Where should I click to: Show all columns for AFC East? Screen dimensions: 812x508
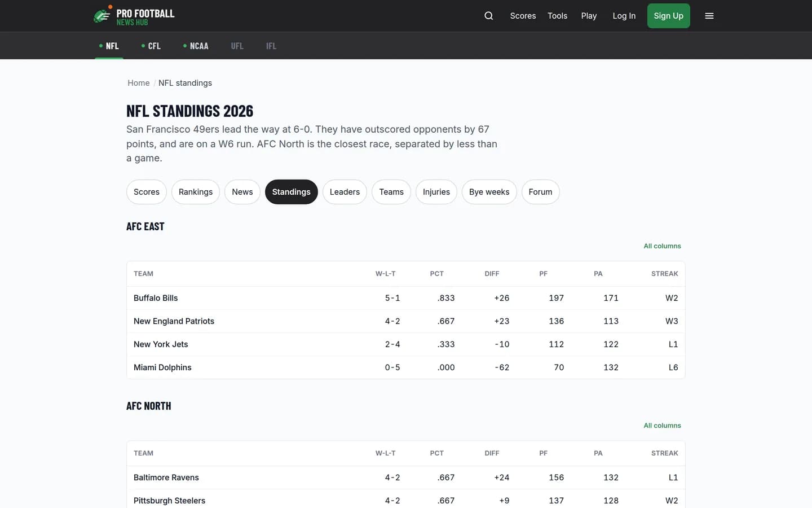point(662,246)
